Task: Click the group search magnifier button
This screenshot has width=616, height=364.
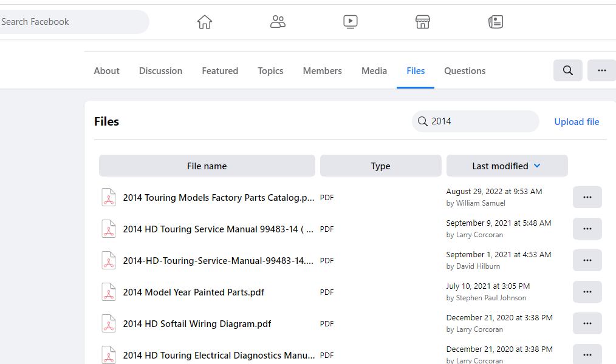Action: [568, 70]
